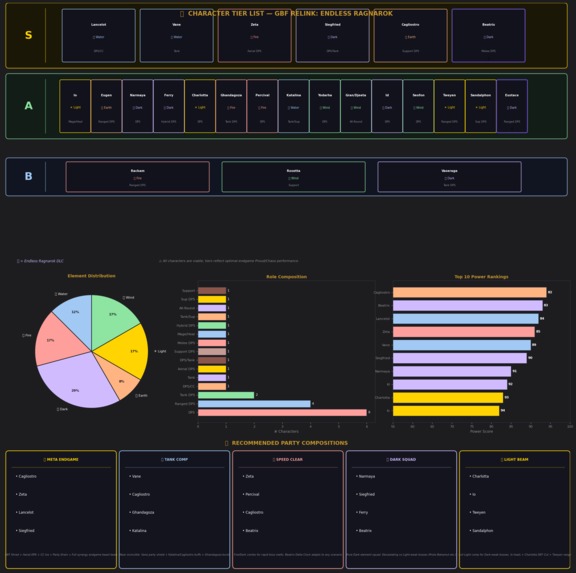The image size is (576, 573).
Task: Click the Ranged DPS bar
Action: pyautogui.click(x=254, y=404)
